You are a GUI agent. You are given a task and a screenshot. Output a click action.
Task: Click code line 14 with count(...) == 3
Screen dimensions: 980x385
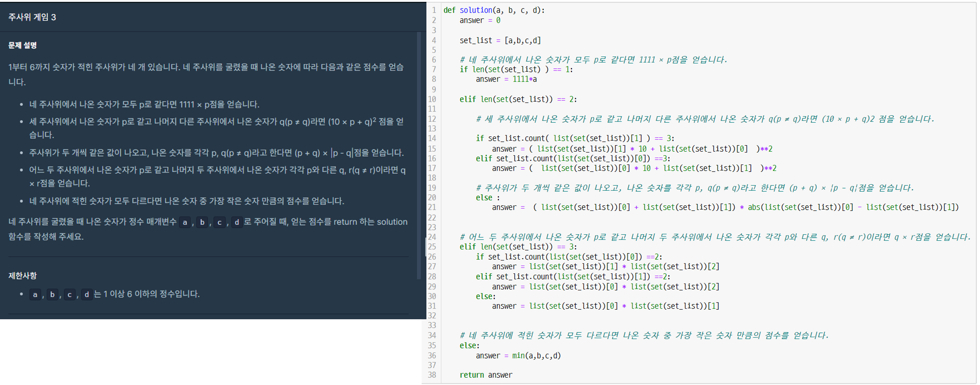575,138
